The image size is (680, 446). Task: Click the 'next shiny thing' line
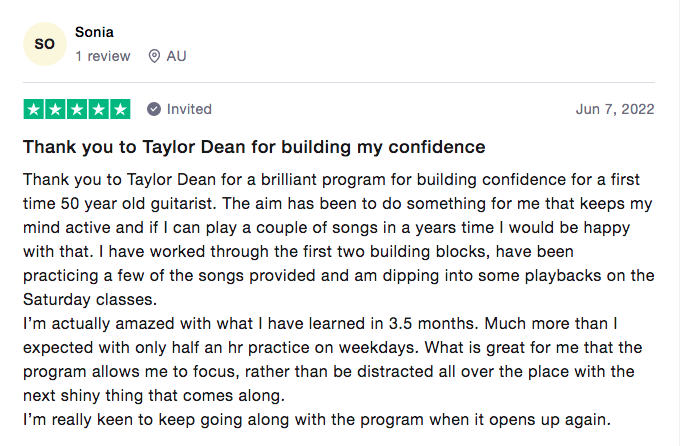pos(154,396)
